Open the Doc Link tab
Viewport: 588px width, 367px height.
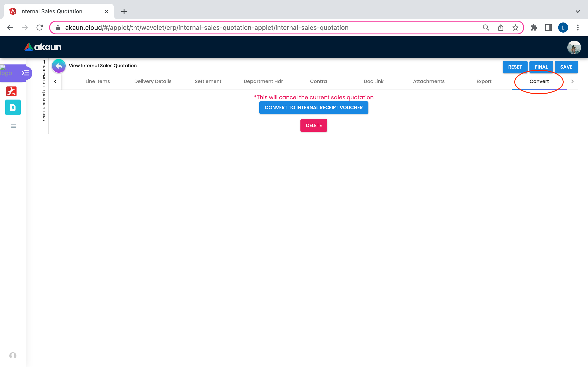[373, 82]
